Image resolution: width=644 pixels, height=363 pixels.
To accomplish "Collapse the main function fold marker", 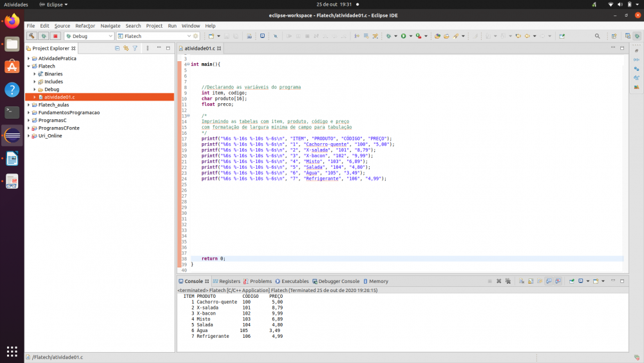I will pyautogui.click(x=187, y=64).
